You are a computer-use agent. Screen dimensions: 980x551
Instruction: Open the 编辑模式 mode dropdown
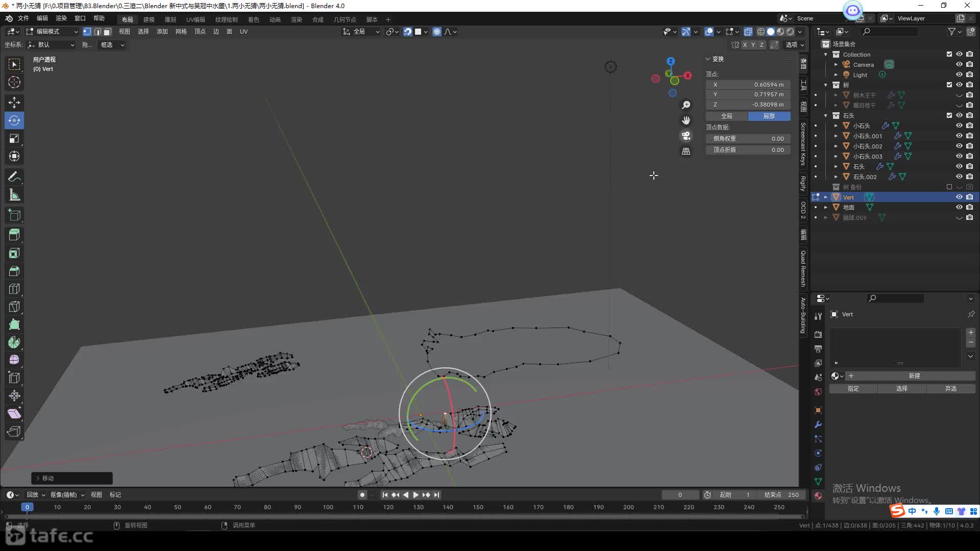pyautogui.click(x=53, y=32)
